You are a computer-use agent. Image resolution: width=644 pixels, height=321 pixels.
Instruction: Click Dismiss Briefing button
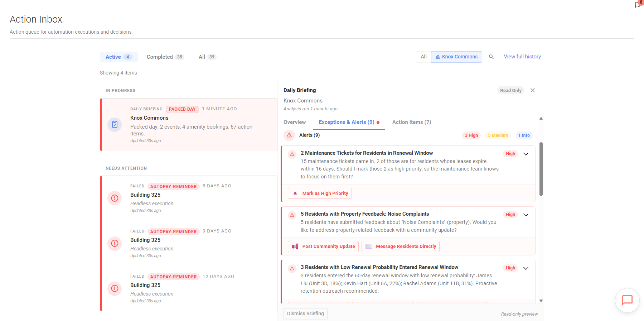(x=305, y=314)
